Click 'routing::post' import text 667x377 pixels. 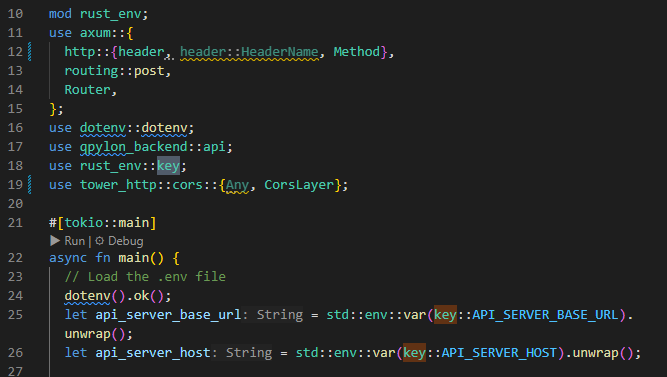(114, 71)
